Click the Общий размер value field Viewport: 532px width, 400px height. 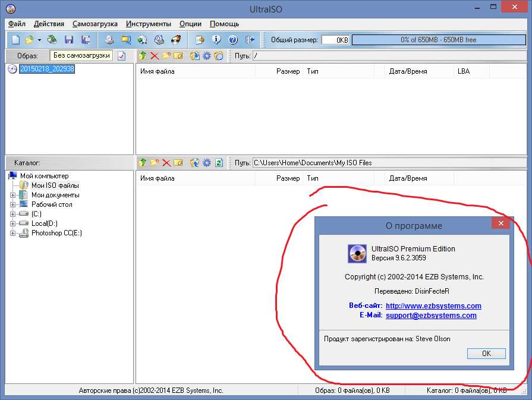[335, 40]
